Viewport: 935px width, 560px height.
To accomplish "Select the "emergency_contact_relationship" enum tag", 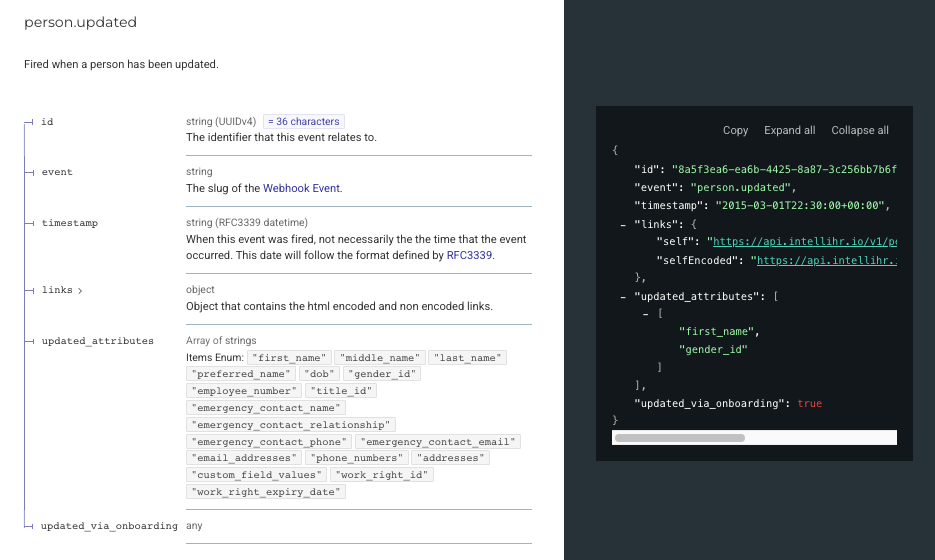I will 291,424.
